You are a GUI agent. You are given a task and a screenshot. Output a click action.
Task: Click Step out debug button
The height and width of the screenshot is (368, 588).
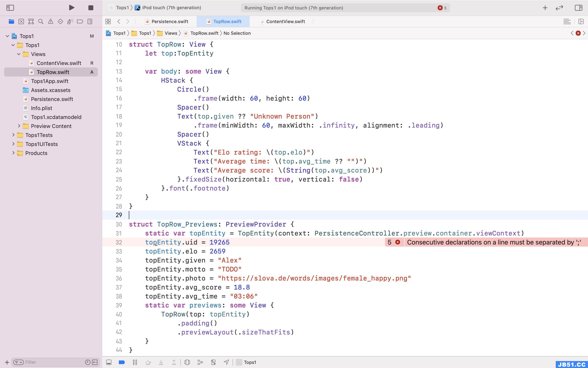click(x=174, y=362)
